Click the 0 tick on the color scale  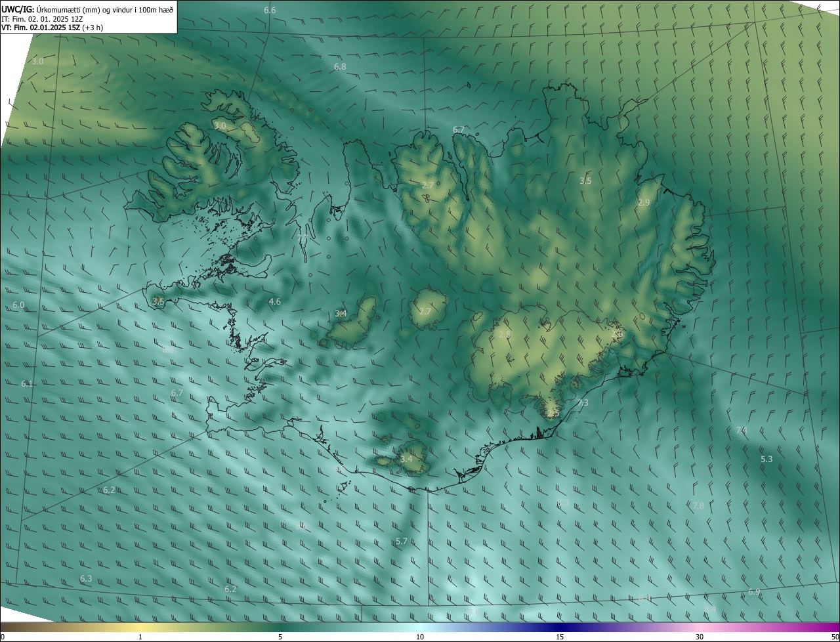(x=3, y=637)
